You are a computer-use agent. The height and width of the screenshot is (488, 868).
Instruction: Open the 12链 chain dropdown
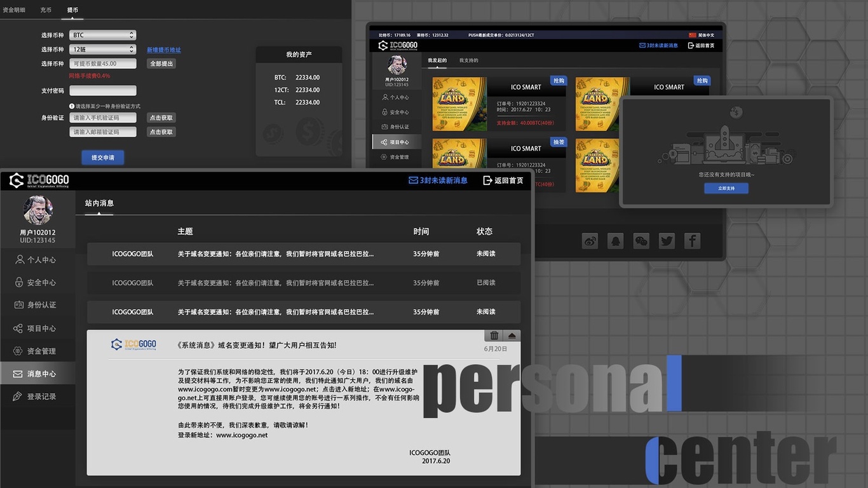102,50
